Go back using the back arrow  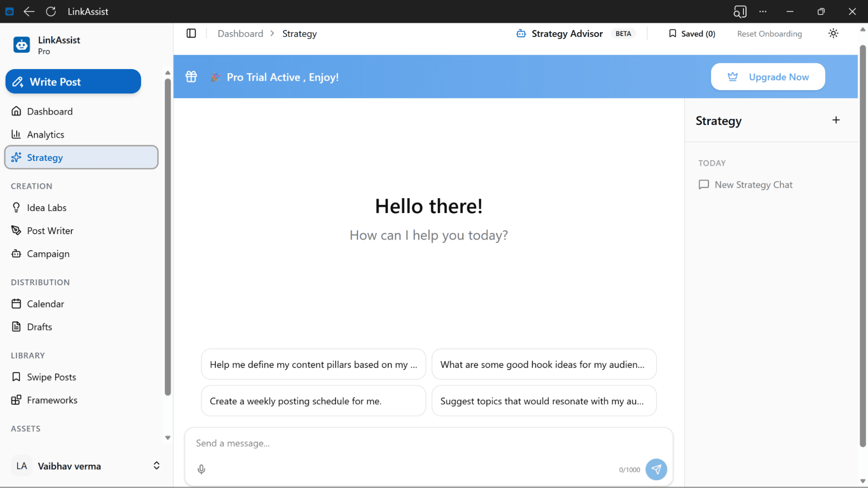coord(29,11)
